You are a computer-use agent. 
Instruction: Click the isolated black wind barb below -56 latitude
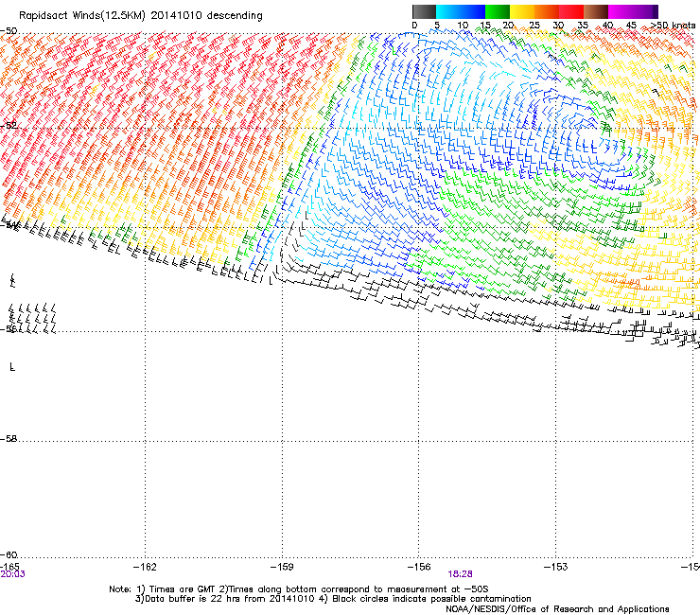(12, 367)
